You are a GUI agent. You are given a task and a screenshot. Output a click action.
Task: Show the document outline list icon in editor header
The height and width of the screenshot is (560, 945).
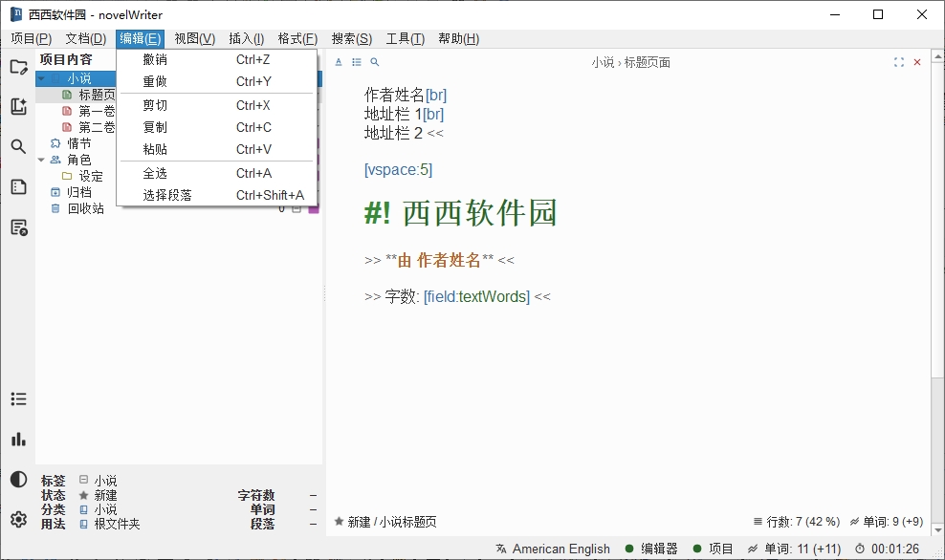pyautogui.click(x=357, y=62)
